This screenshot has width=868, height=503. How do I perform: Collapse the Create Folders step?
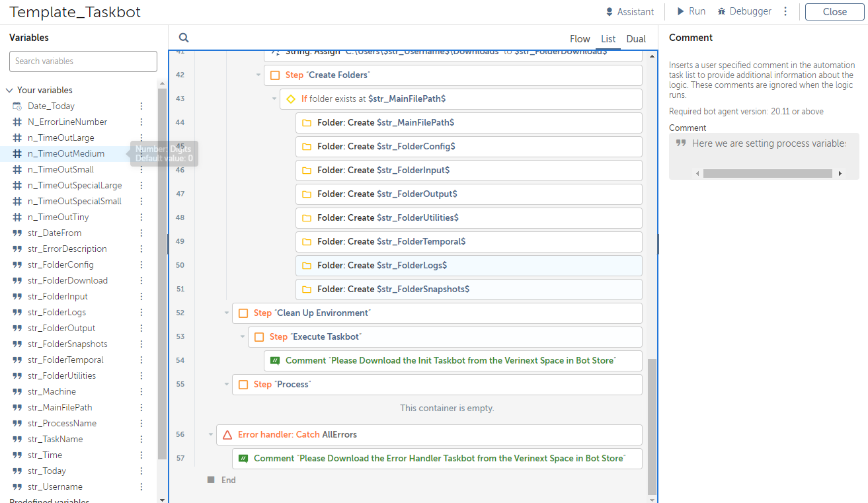(x=258, y=75)
